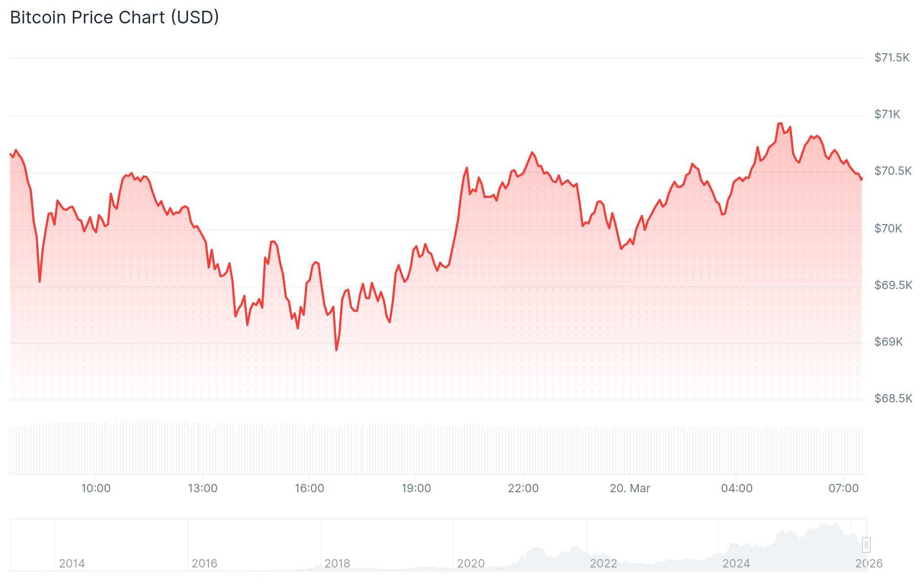
Task: Click the Bitcoin Price Chart (USD) title
Action: tap(114, 18)
